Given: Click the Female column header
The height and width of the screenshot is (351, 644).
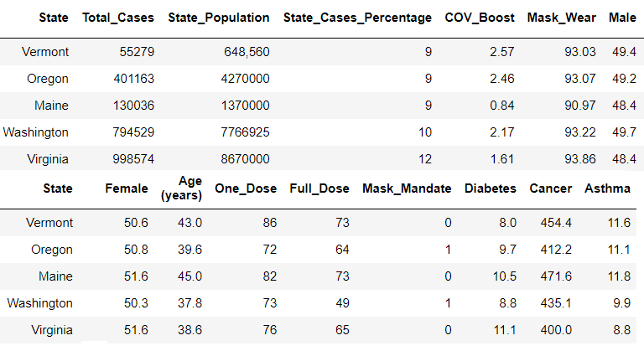Looking at the screenshot, I should click(127, 188).
